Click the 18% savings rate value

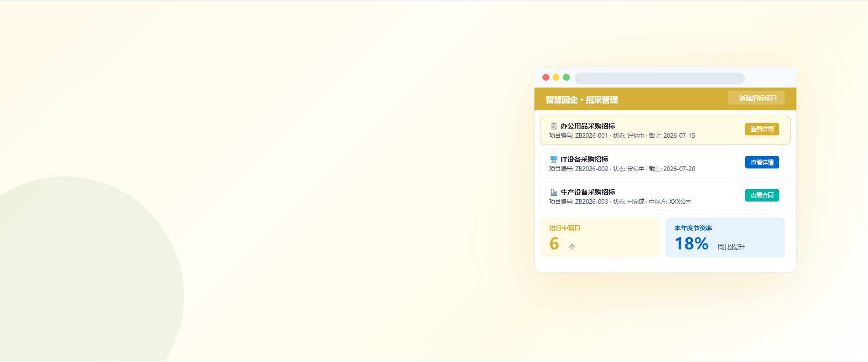pyautogui.click(x=691, y=243)
